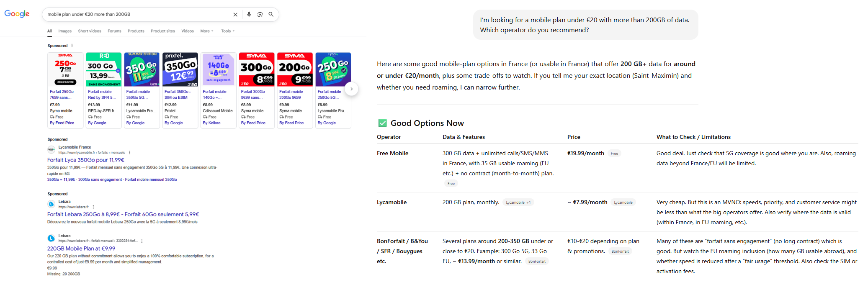Open the Forfait Lyca 350Go pour 11,99€ link
This screenshot has width=868, height=282.
(x=86, y=160)
